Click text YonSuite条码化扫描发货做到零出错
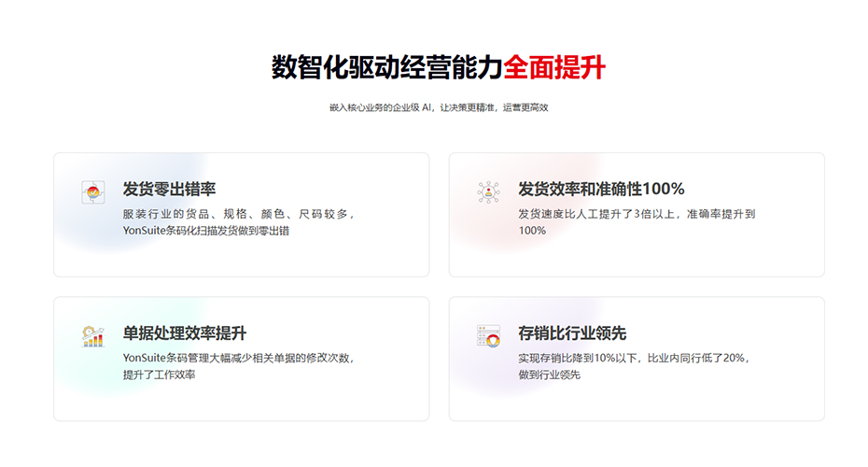Image resolution: width=868 pixels, height=467 pixels. (205, 230)
